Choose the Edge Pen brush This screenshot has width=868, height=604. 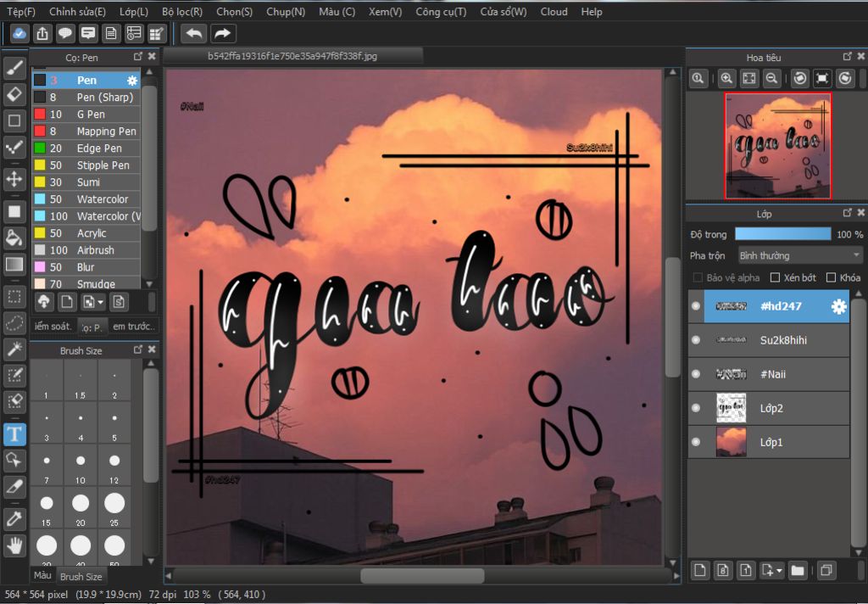[86, 148]
